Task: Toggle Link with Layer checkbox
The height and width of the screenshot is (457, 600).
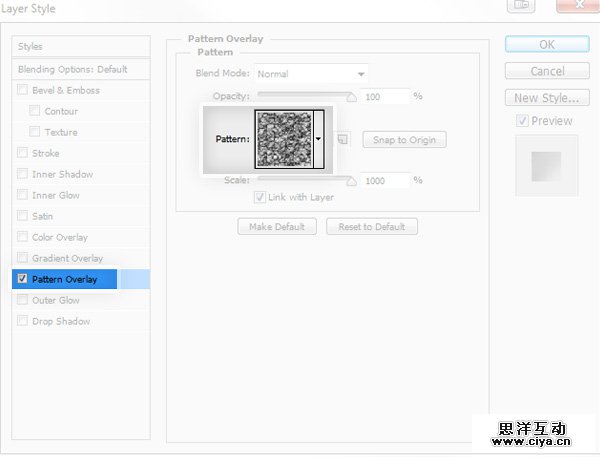Action: coord(260,197)
